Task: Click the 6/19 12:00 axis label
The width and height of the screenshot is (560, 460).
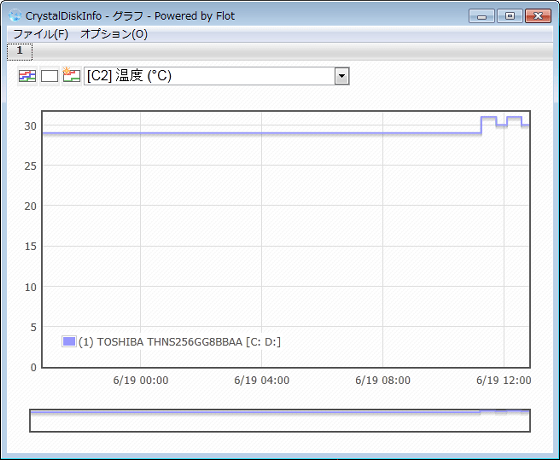Action: (x=504, y=380)
